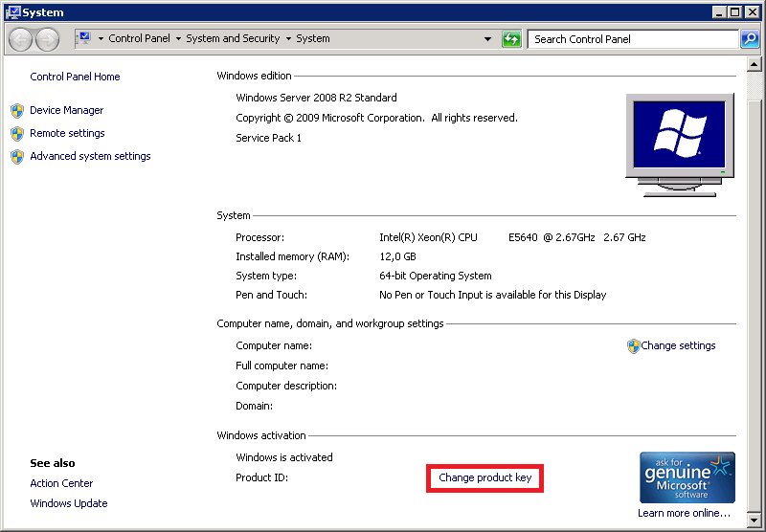Select Control Panel in the breadcrumb
Viewport: 766px width, 532px height.
tap(139, 38)
